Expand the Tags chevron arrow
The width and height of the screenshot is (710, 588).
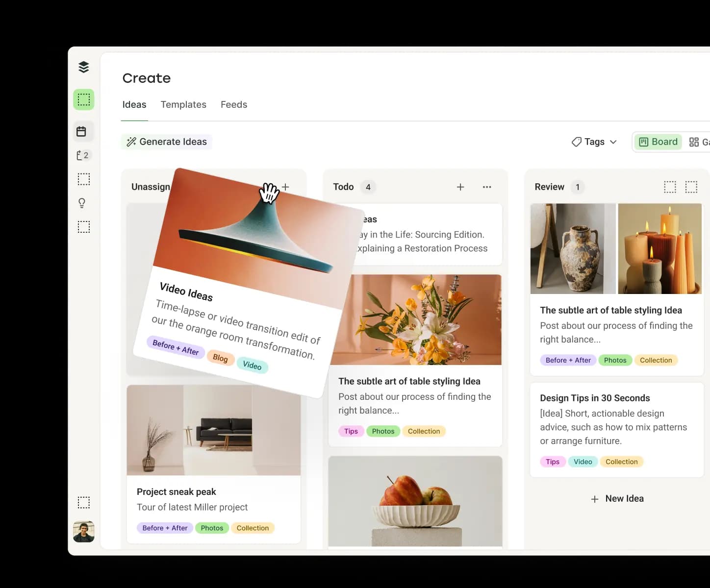[x=613, y=142]
